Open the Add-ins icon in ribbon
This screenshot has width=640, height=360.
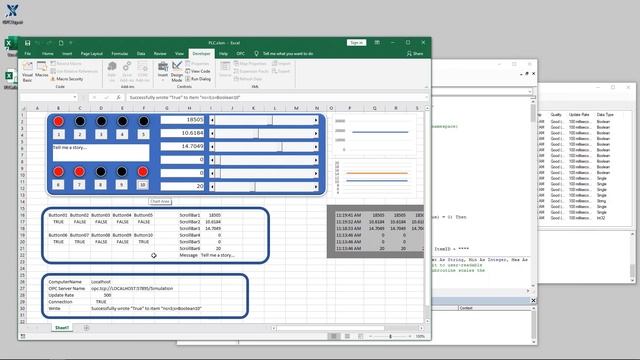(x=111, y=71)
